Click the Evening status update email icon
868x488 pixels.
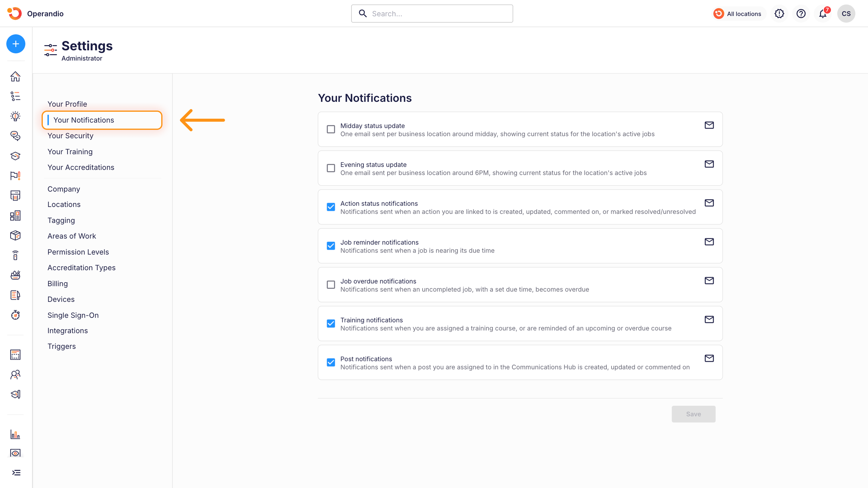tap(709, 164)
